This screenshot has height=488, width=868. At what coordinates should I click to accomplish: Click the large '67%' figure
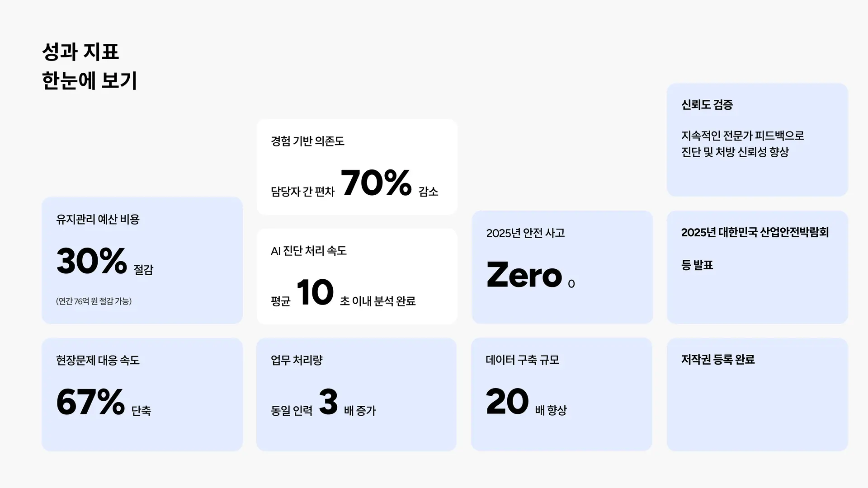(90, 402)
